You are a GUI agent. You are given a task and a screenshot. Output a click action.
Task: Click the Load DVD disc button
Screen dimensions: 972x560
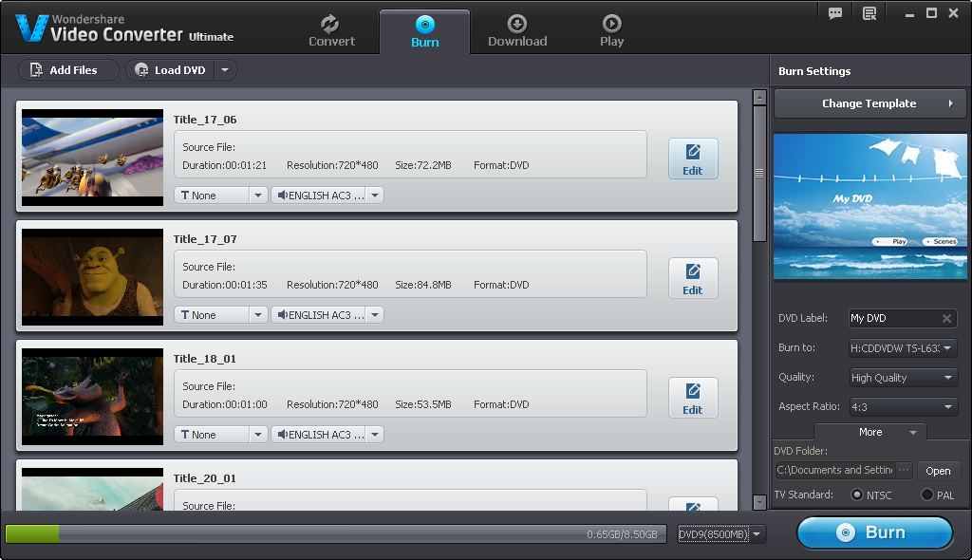[171, 70]
